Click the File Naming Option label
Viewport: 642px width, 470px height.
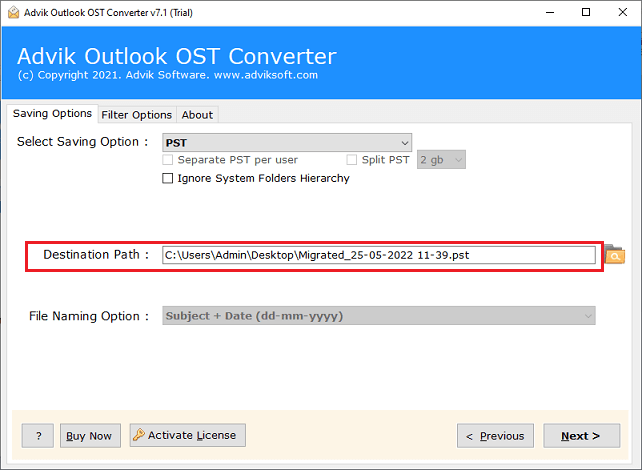coord(88,316)
